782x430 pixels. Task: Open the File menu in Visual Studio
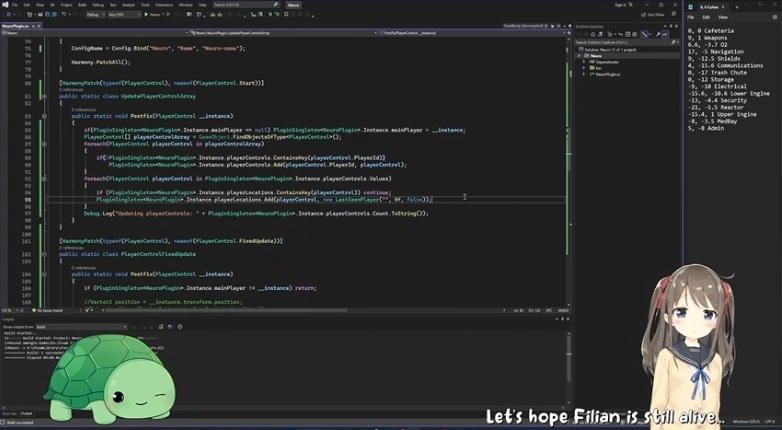click(14, 5)
